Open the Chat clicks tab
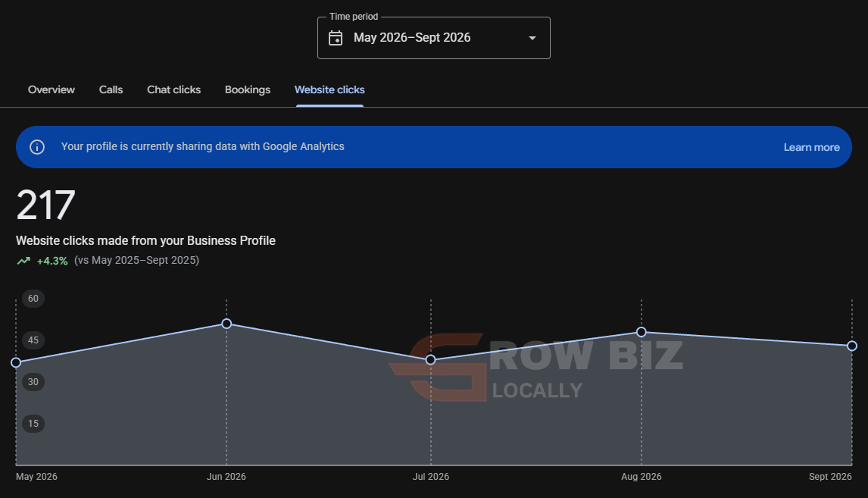 173,89
